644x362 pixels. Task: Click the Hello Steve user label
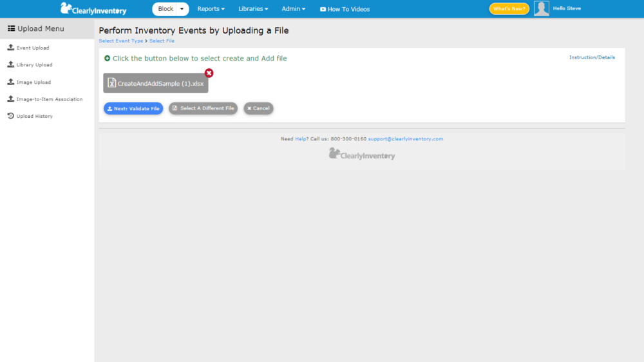tap(567, 8)
